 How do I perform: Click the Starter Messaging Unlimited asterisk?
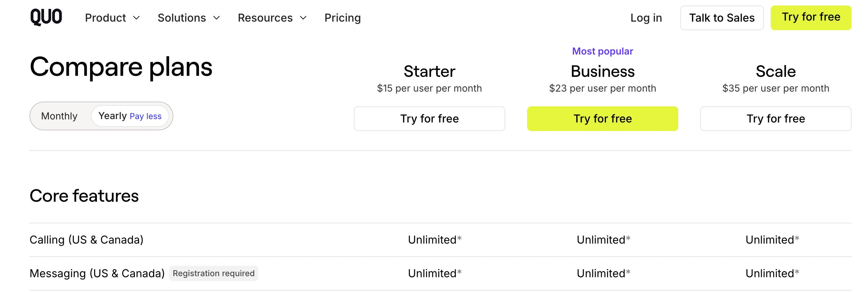click(460, 271)
